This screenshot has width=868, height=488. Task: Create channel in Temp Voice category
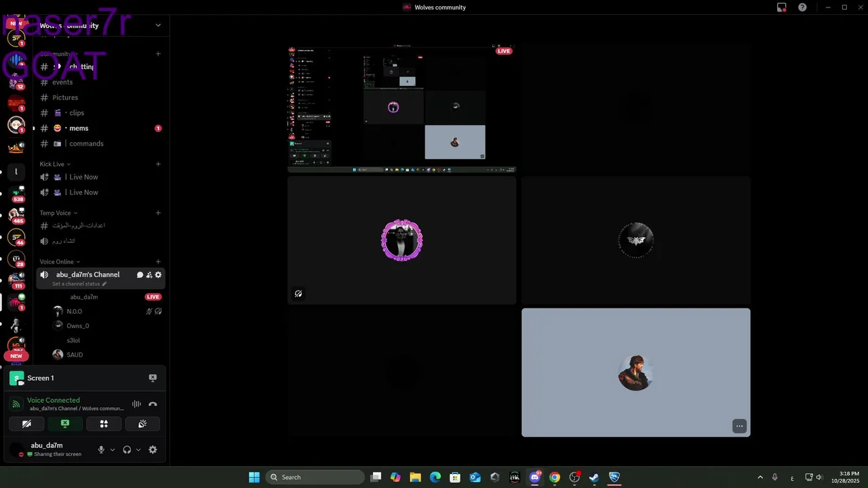click(158, 213)
